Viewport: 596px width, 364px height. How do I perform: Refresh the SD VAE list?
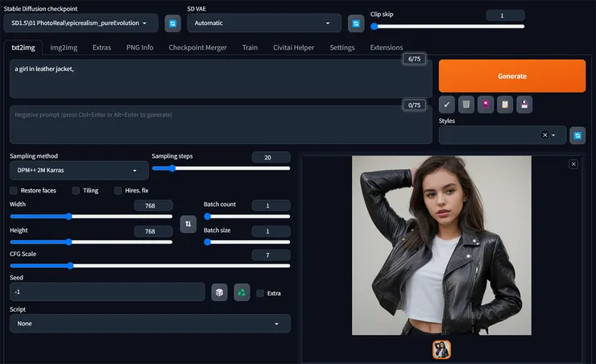(x=356, y=23)
